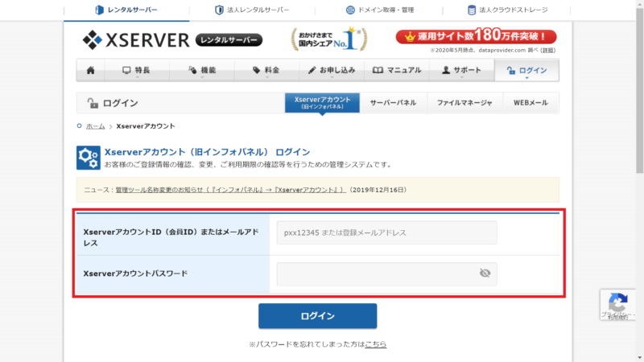This screenshot has width=644, height=362.
Task: Click the tag icon next to 料金
Action: [256, 70]
